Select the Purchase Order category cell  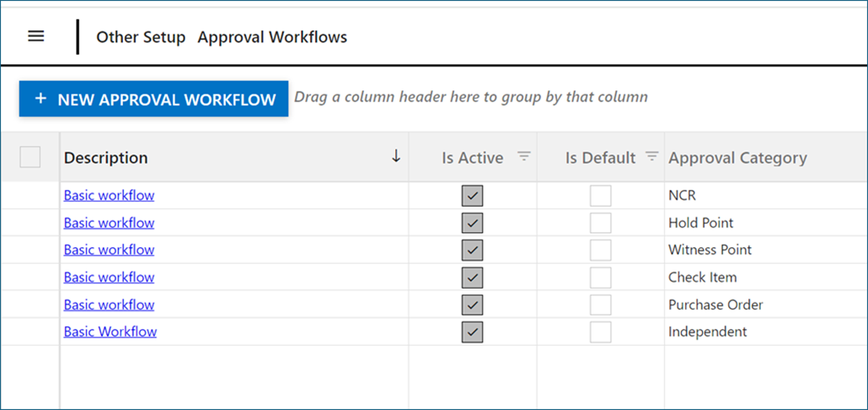point(715,305)
